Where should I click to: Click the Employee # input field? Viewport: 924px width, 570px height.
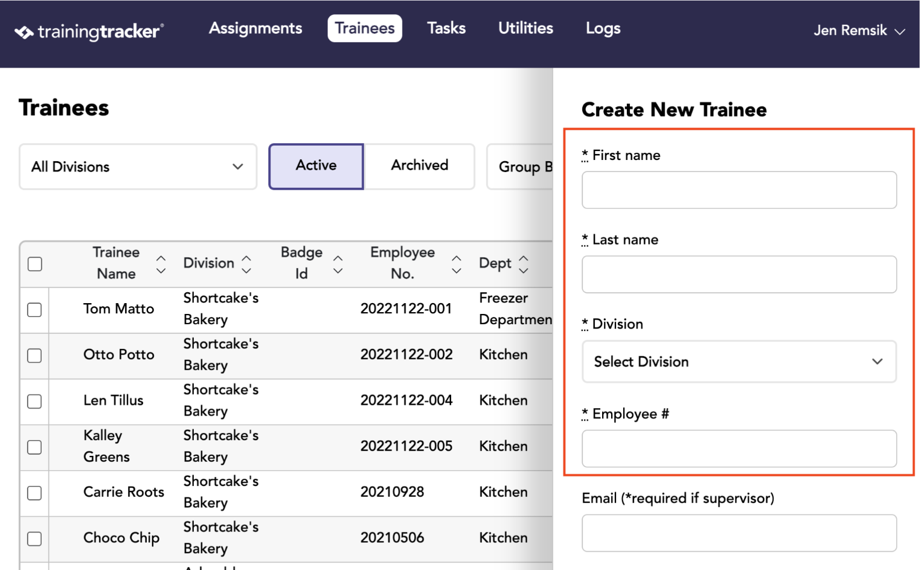(x=739, y=449)
